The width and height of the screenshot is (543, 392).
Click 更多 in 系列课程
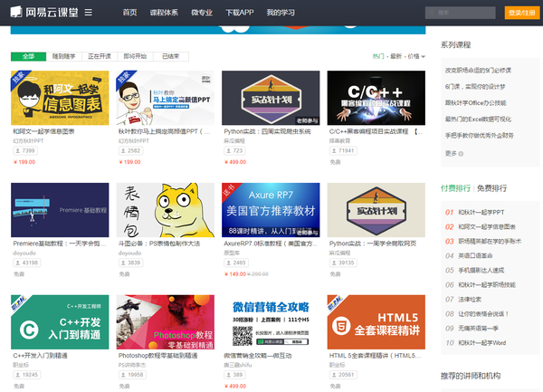pyautogui.click(x=451, y=153)
